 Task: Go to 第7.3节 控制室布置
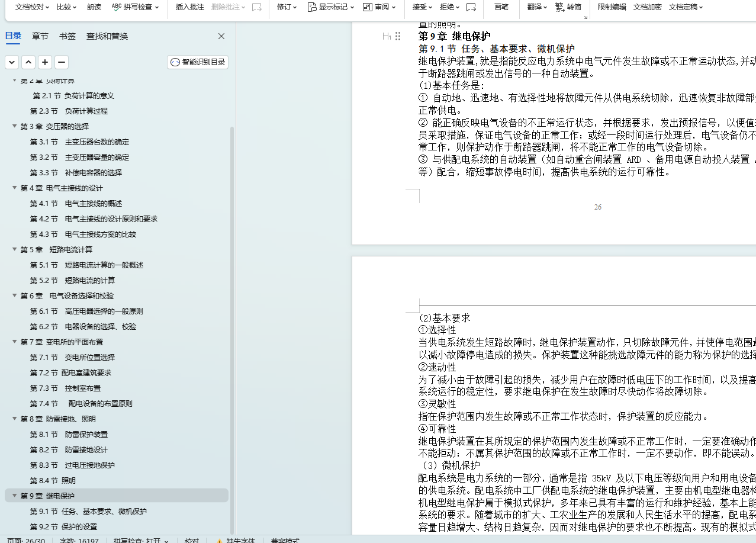(65, 388)
